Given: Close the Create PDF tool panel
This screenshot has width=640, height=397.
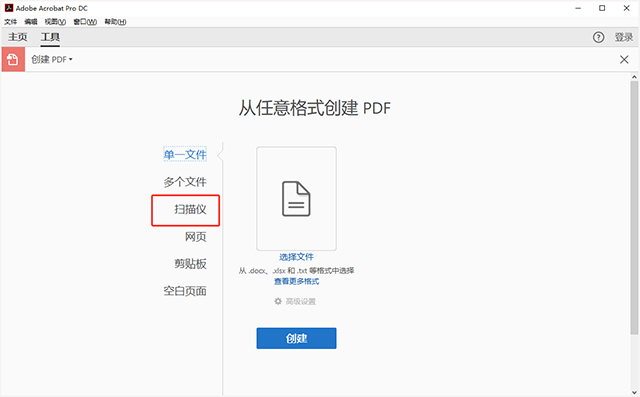Looking at the screenshot, I should pos(624,60).
